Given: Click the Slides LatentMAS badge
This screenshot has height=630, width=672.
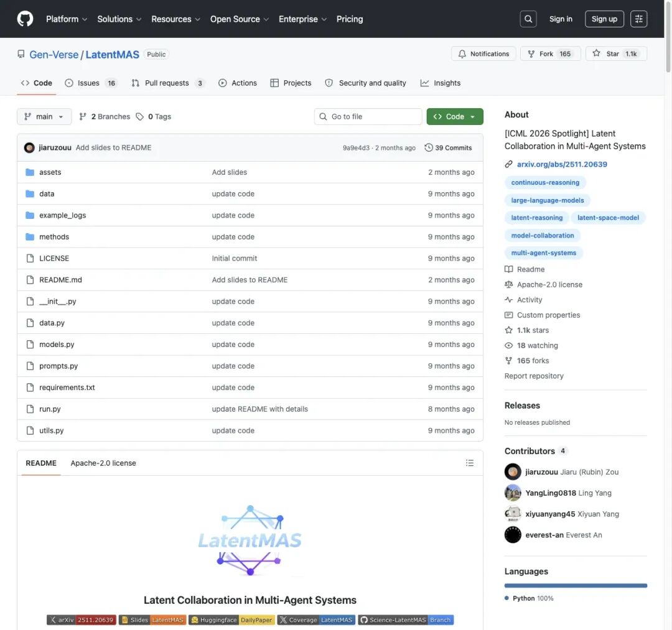Looking at the screenshot, I should 152,619.
